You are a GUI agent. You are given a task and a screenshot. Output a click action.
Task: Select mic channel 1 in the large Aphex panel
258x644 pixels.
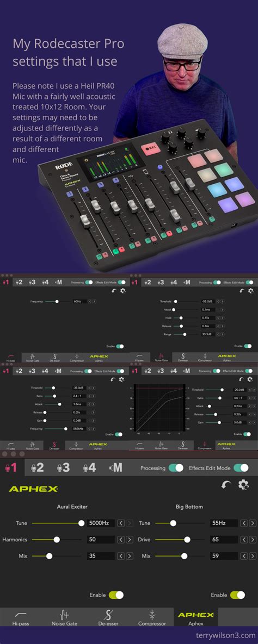[x=11, y=467]
